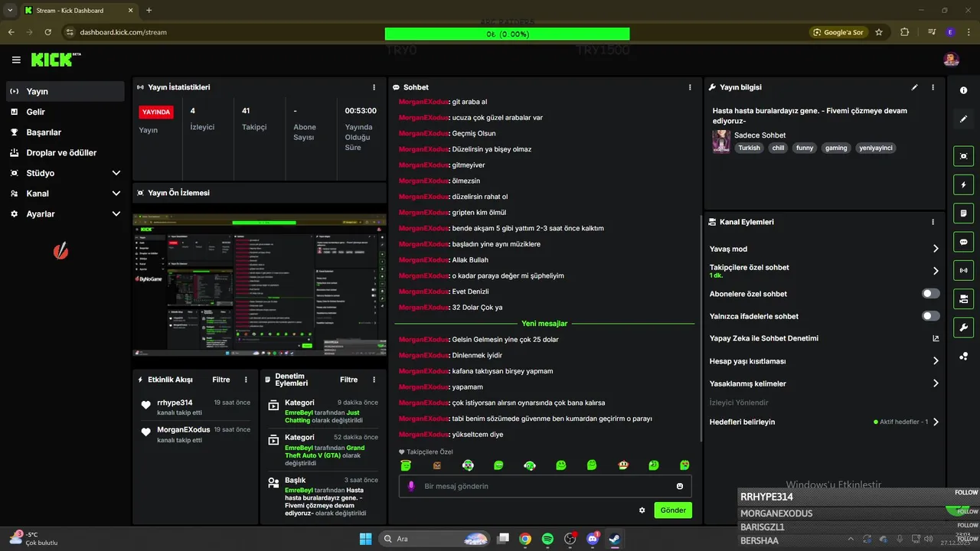Open Sohbet panel three-dot options menu
This screenshot has height=551, width=980.
690,87
